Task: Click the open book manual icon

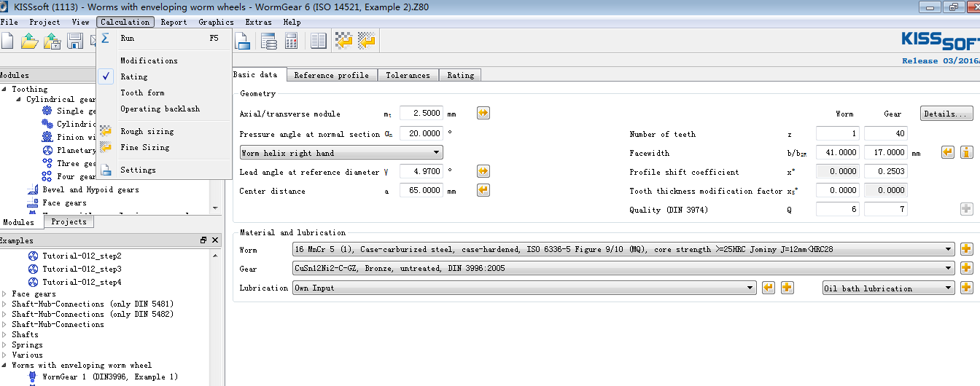Action: coord(319,41)
